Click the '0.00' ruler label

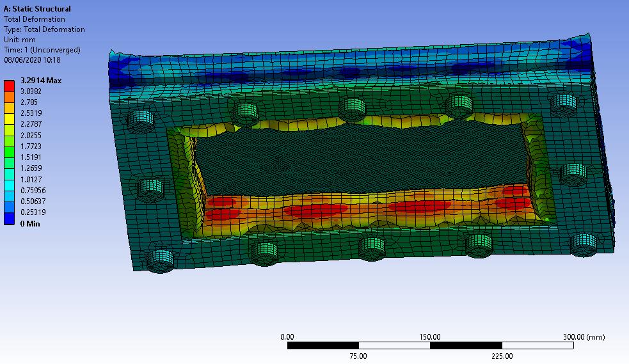click(x=287, y=337)
